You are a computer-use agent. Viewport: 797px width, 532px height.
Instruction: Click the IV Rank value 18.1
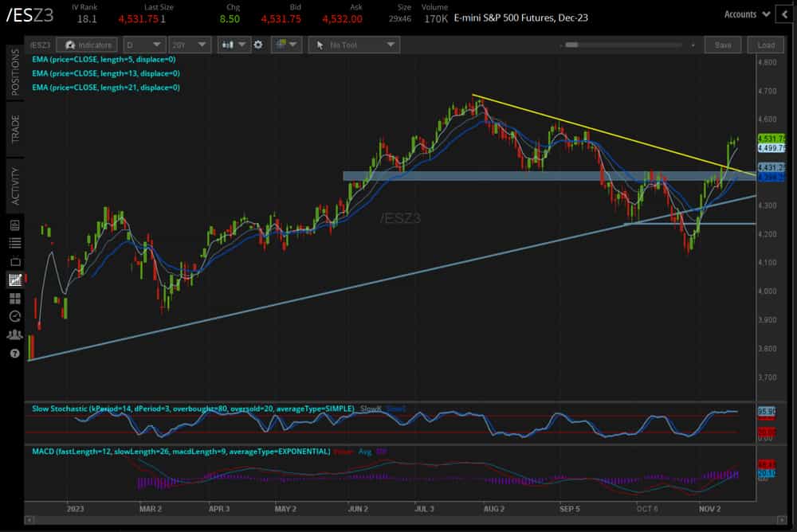click(x=87, y=19)
